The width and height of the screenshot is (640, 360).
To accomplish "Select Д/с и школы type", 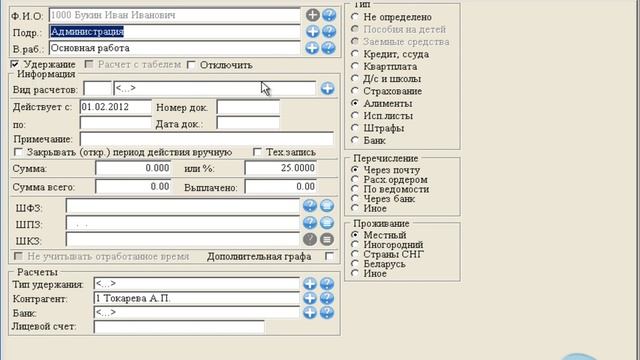I will [x=355, y=78].
